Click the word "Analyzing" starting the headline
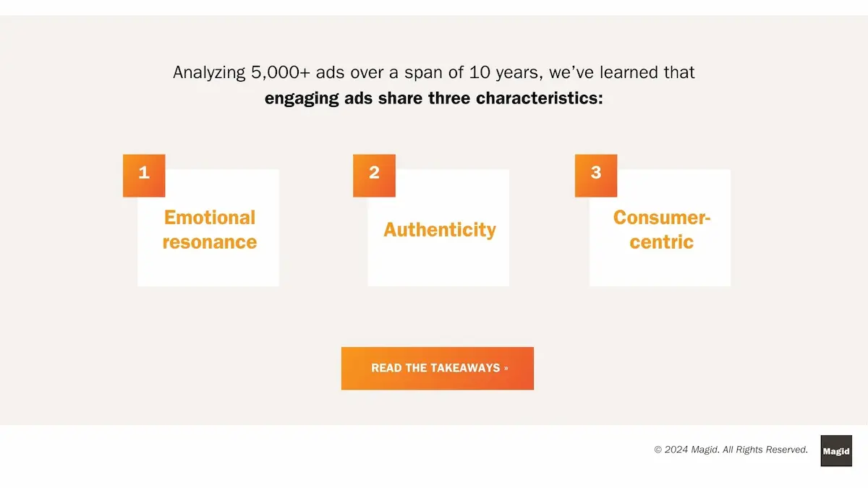The height and width of the screenshot is (488, 868). [208, 73]
